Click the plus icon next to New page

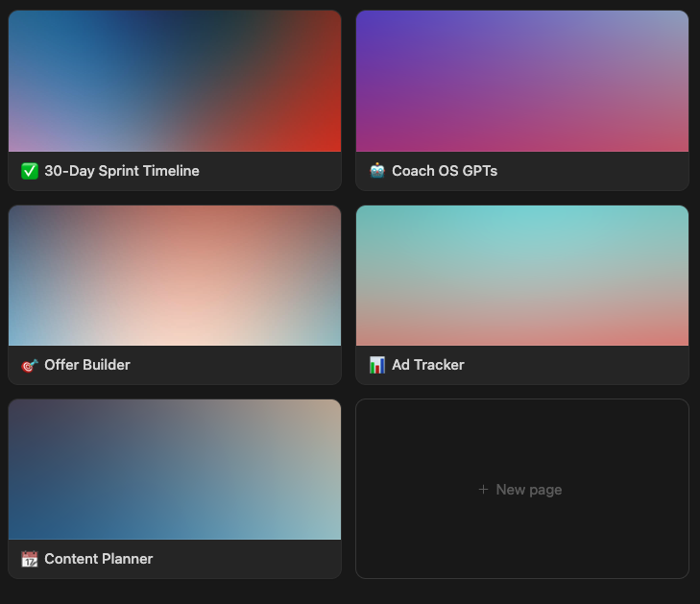coord(483,490)
